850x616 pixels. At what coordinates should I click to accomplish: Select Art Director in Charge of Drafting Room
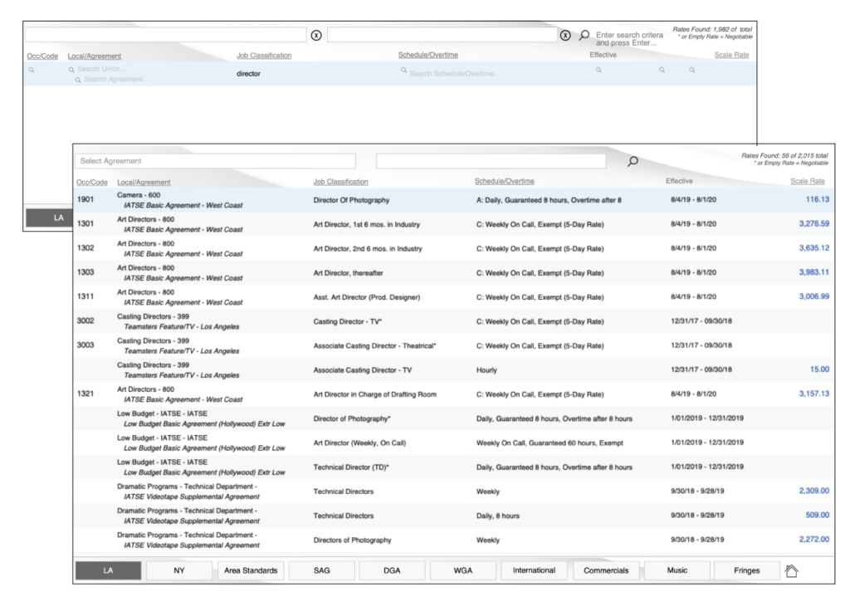coord(454,394)
